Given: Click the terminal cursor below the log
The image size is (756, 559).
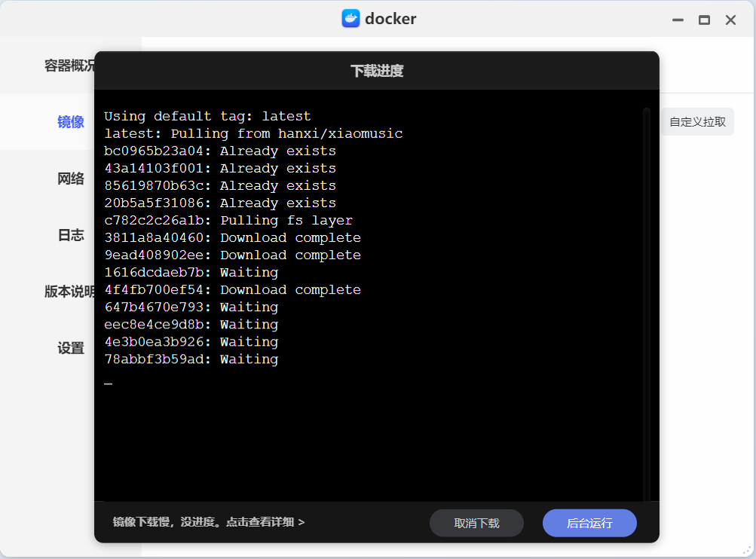Looking at the screenshot, I should pos(108,383).
